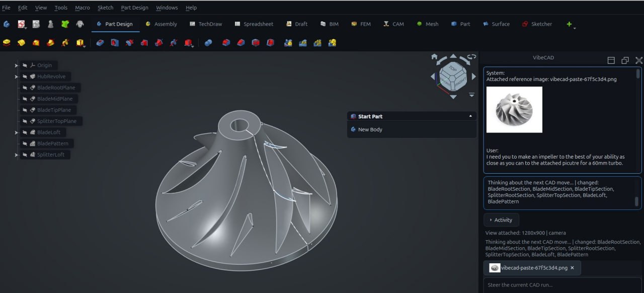Toggle visibility of SplitterTopPlane
This screenshot has width=644, height=293.
pos(25,121)
